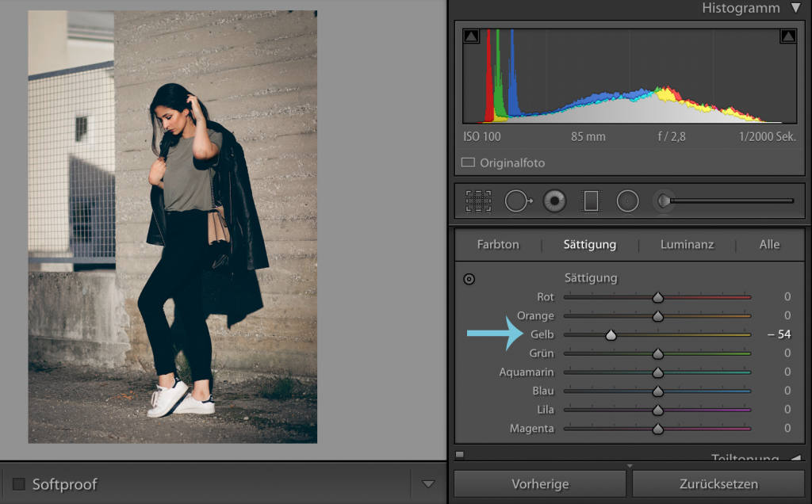812x504 pixels.
Task: Click the Blau saturation value field
Action: pyautogui.click(x=787, y=391)
